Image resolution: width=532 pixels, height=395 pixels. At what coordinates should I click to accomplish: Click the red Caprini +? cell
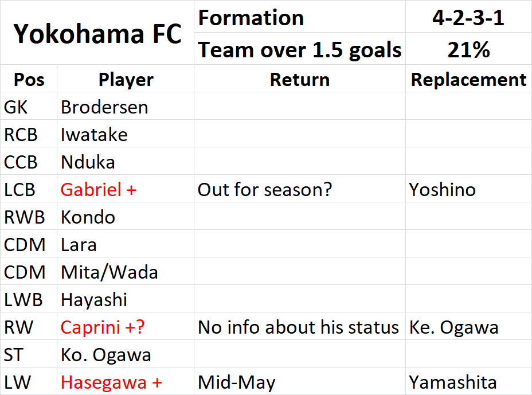point(126,326)
